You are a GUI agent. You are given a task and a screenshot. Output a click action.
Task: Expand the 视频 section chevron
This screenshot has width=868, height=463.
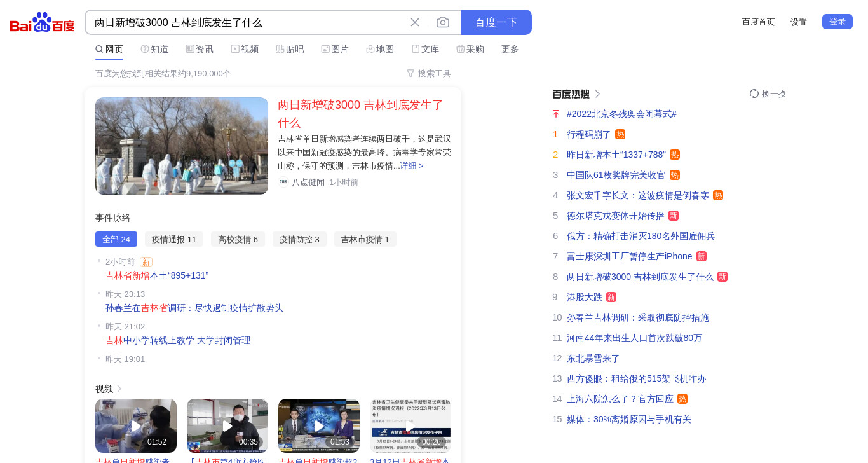coord(119,389)
